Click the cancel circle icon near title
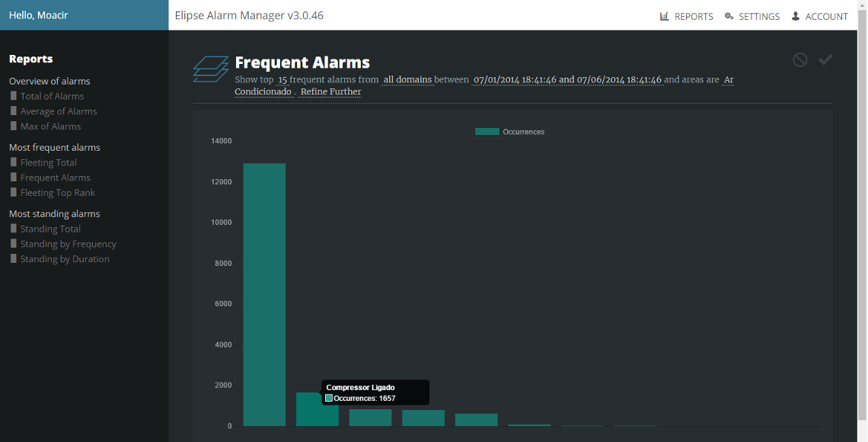The image size is (868, 442). 799,59
